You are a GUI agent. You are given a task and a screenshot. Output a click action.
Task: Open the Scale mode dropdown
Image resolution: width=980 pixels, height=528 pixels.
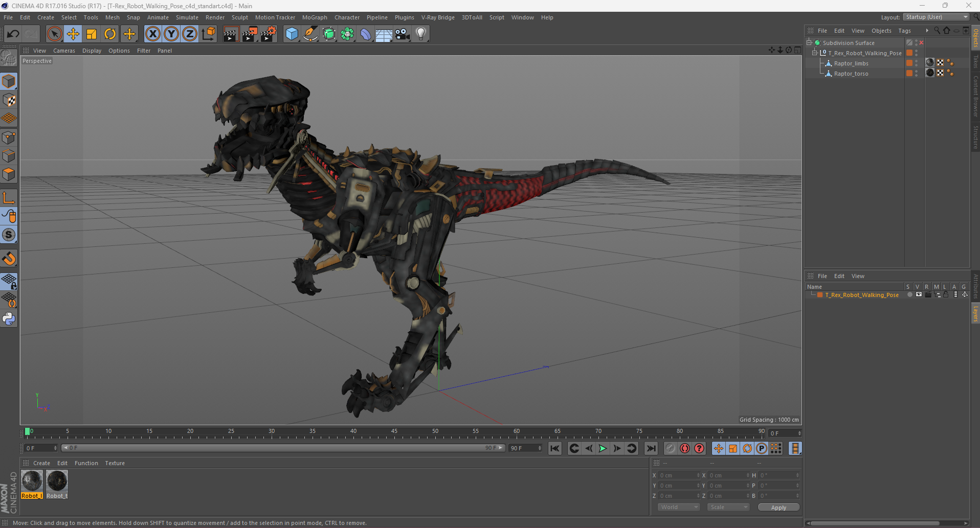click(728, 507)
